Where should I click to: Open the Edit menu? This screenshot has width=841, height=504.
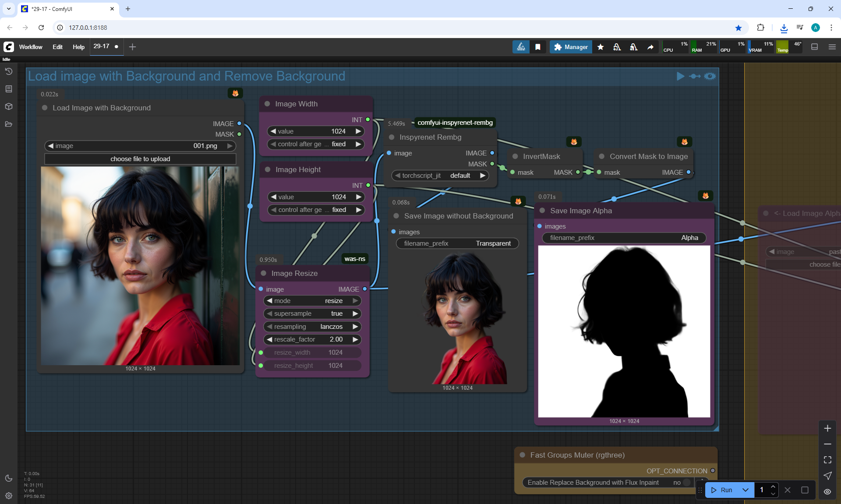tap(57, 47)
